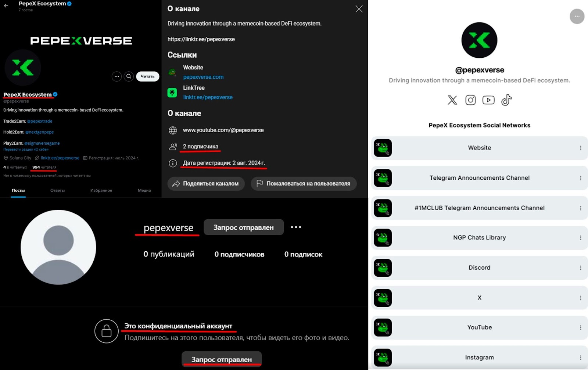The height and width of the screenshot is (370, 588).
Task: Go back using the arrow beside PepeX Ecosystem
Action: (x=6, y=6)
